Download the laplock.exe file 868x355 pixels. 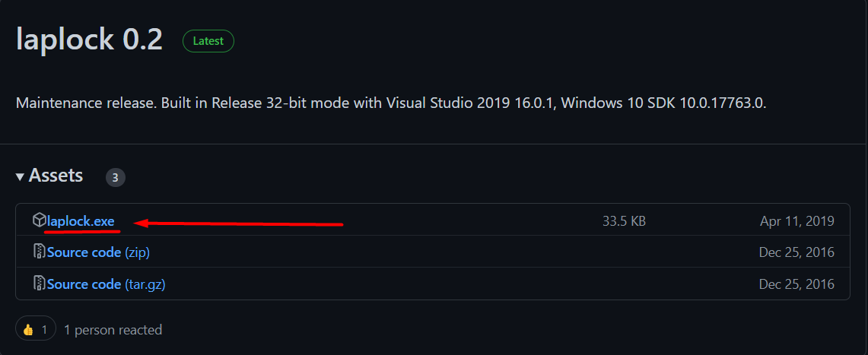tap(81, 221)
